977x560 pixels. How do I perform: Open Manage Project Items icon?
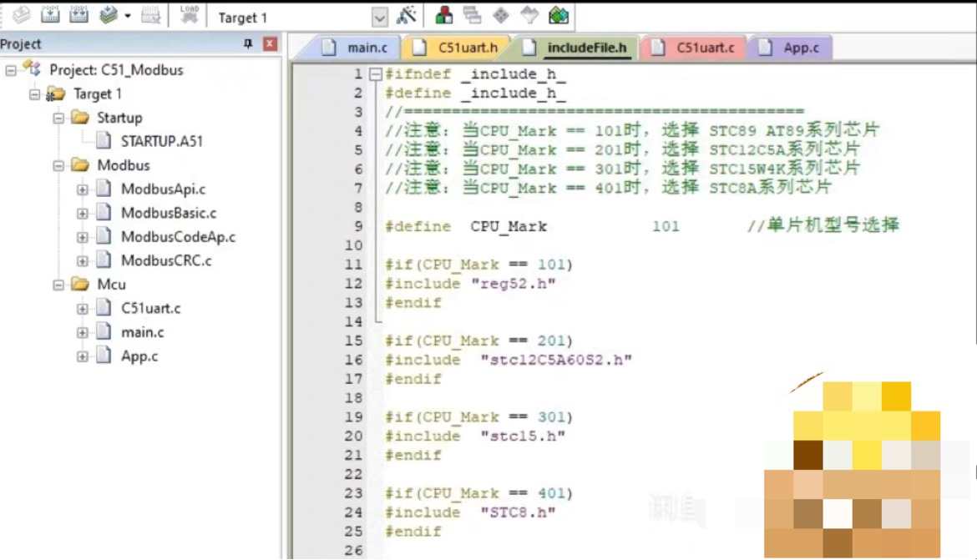[443, 15]
